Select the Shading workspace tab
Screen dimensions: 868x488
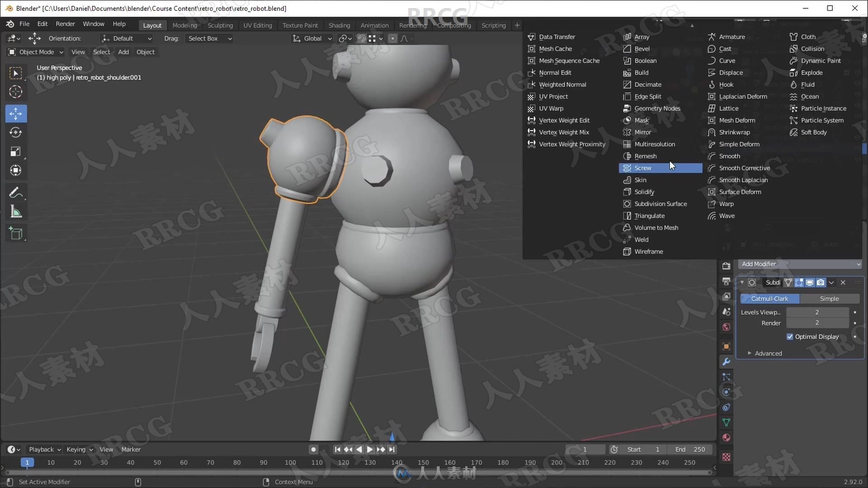pos(339,25)
